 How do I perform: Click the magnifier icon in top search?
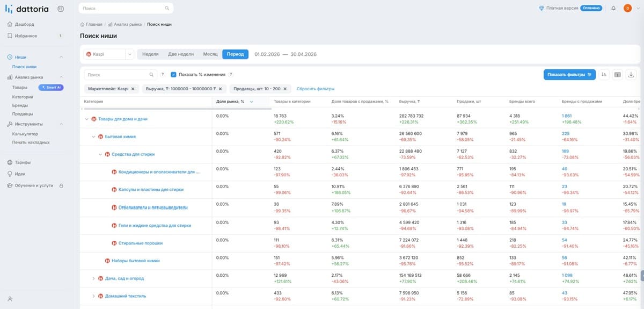click(x=167, y=9)
